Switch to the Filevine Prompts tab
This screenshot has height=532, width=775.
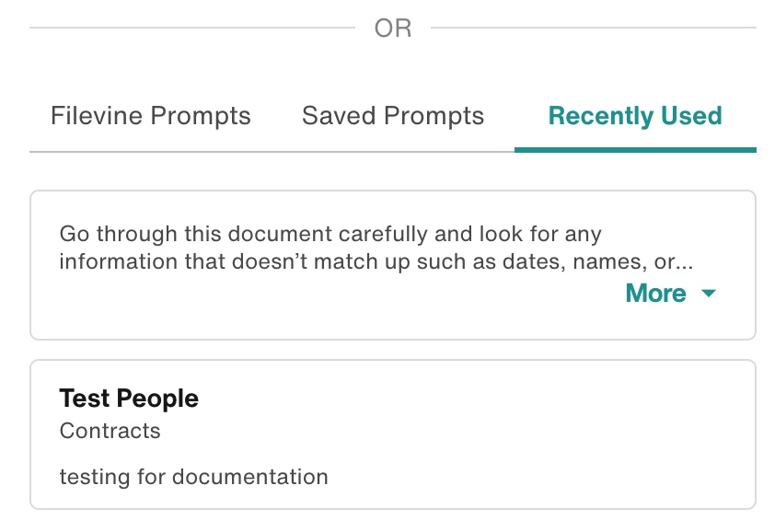[x=149, y=116]
